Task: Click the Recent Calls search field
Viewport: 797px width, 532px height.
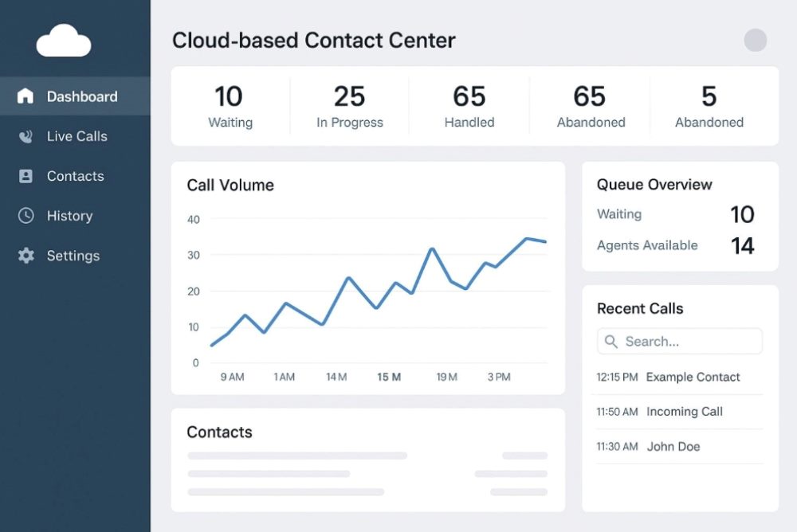Action: [689, 342]
